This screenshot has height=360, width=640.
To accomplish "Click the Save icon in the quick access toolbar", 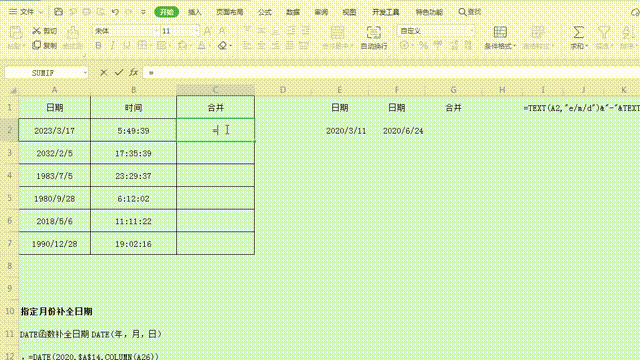I will coord(58,12).
